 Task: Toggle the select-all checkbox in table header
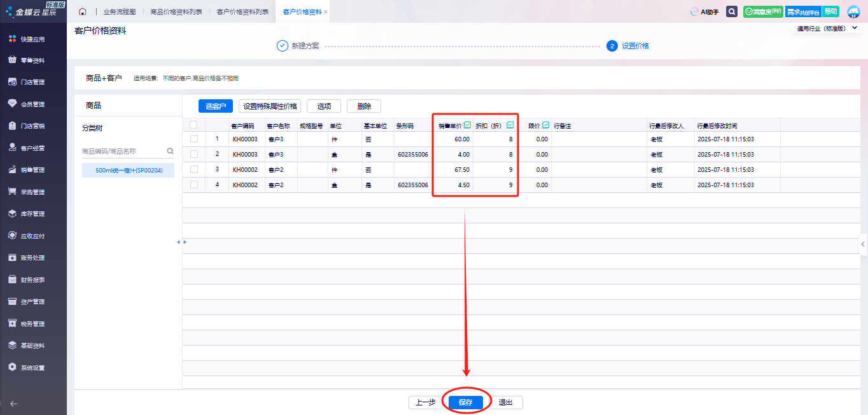pyautogui.click(x=193, y=125)
